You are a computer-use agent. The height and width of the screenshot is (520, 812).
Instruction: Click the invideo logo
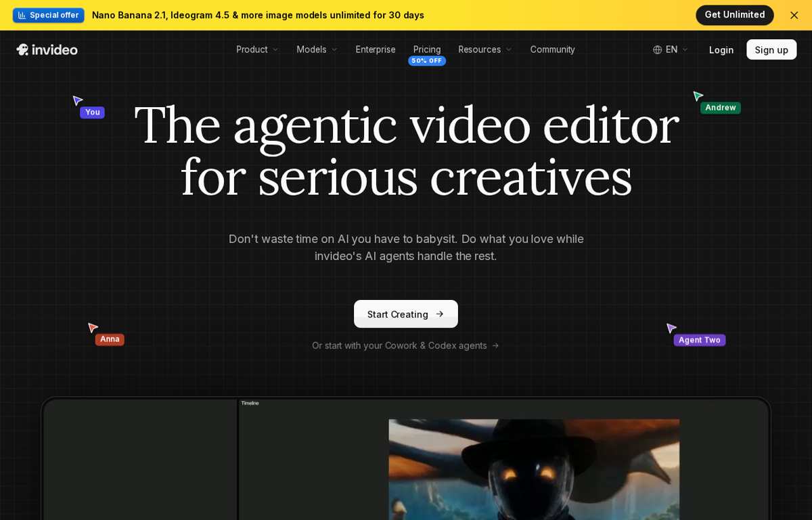(x=47, y=49)
